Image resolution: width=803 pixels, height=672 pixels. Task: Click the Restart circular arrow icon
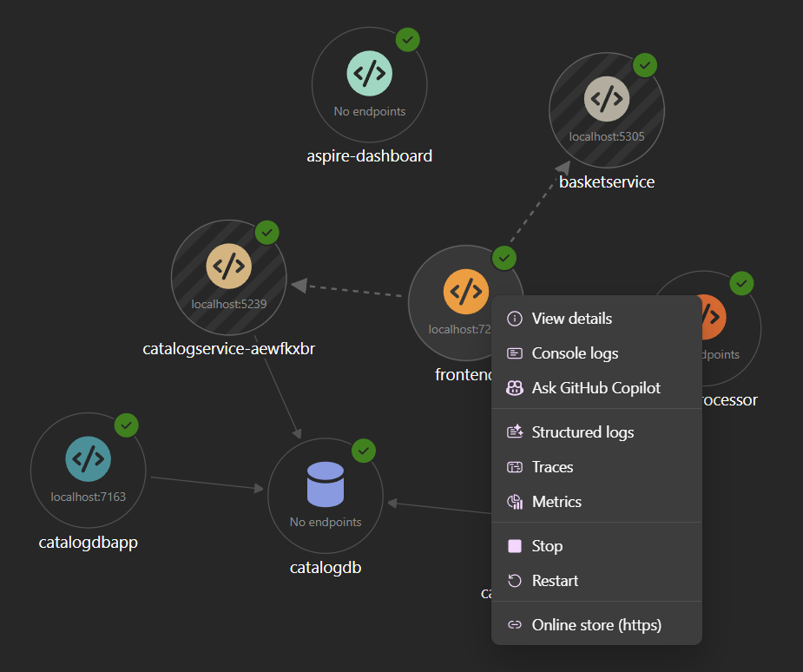(x=514, y=580)
